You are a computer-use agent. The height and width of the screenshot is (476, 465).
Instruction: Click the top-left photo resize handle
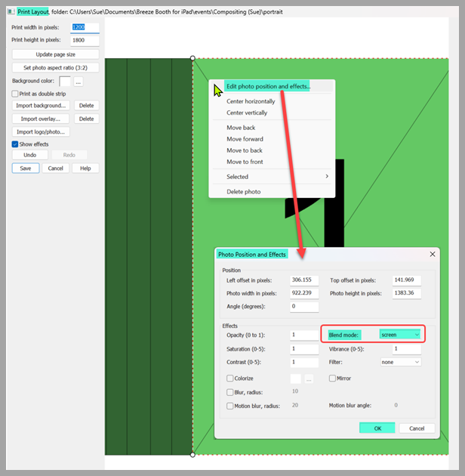(x=192, y=58)
